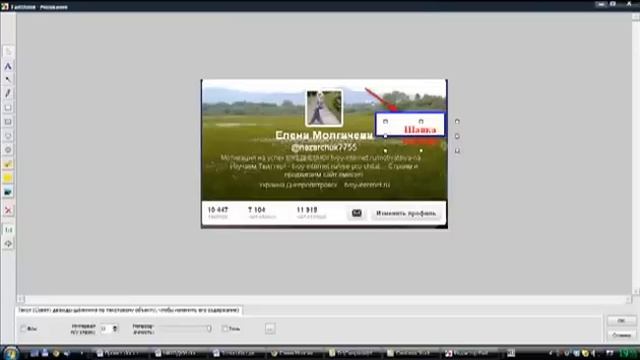
Task: Click the Cancel button below OK
Action: pos(621,335)
